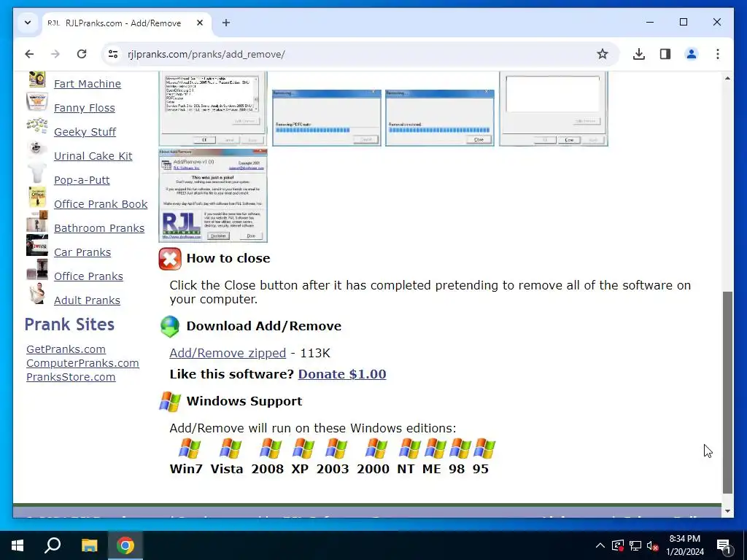Click the Geeky Stuff sidebar icon
This screenshot has height=560, width=747.
(36, 125)
